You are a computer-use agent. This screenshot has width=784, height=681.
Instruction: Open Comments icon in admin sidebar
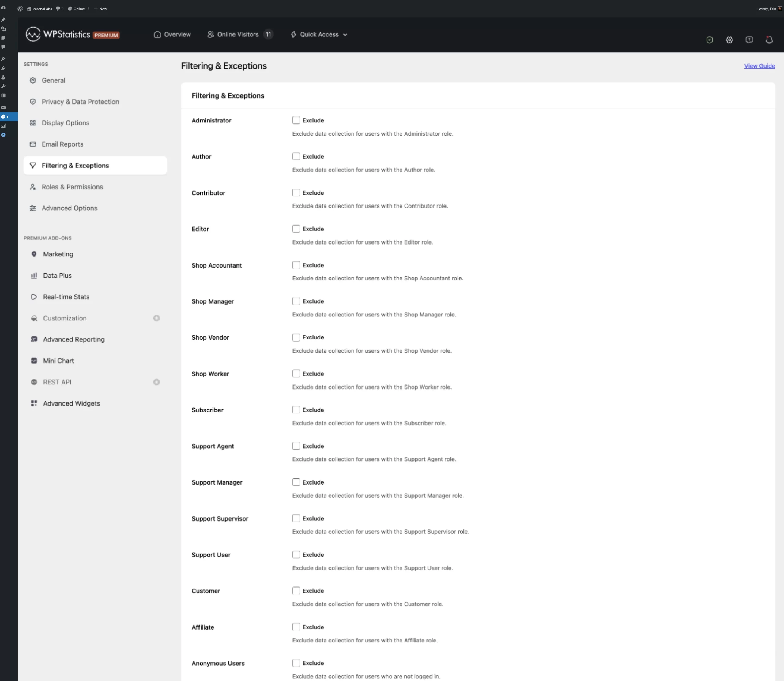[x=3, y=47]
